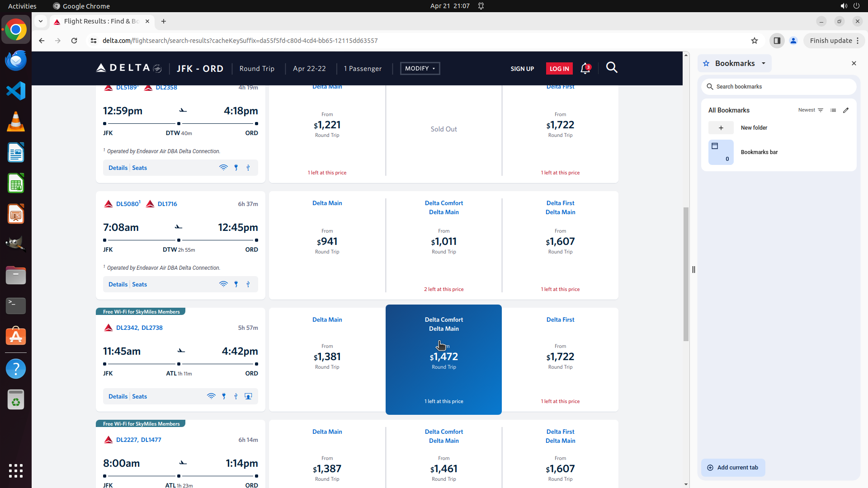Toggle the Chrome side panel icon
868x488 pixels.
tap(777, 41)
